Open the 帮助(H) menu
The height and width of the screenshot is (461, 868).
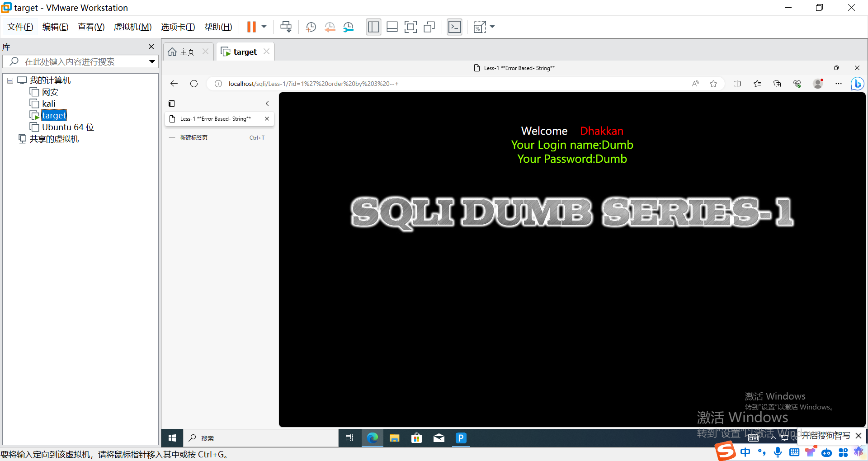(x=218, y=27)
